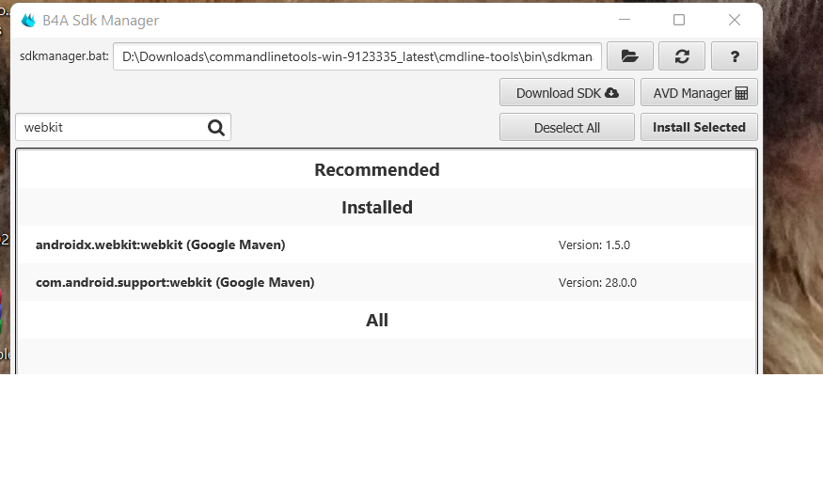Screen dimensions: 823x504
Task: Select the androidx.webkit:webkit package row
Action: (x=160, y=245)
